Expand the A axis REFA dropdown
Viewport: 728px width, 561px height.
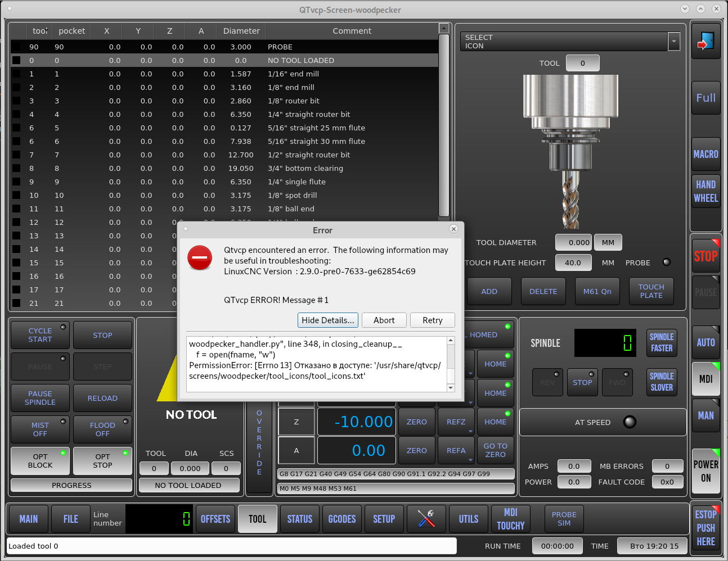pyautogui.click(x=470, y=460)
